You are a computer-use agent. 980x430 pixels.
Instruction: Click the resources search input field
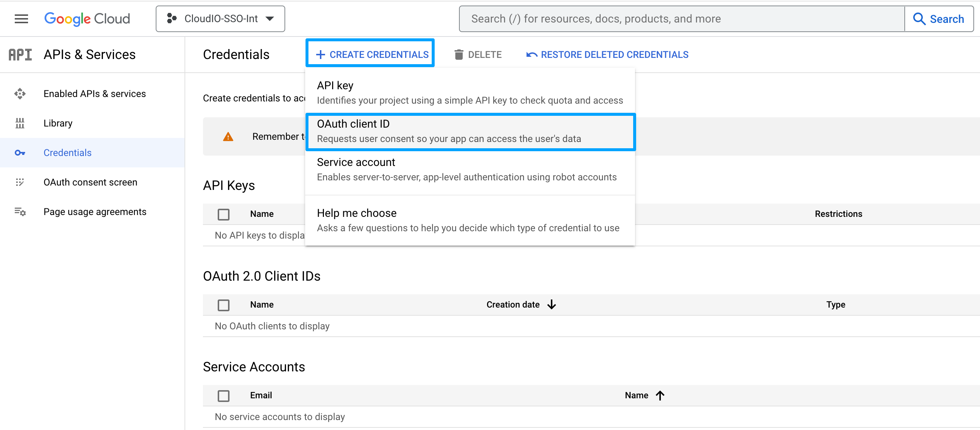point(681,19)
